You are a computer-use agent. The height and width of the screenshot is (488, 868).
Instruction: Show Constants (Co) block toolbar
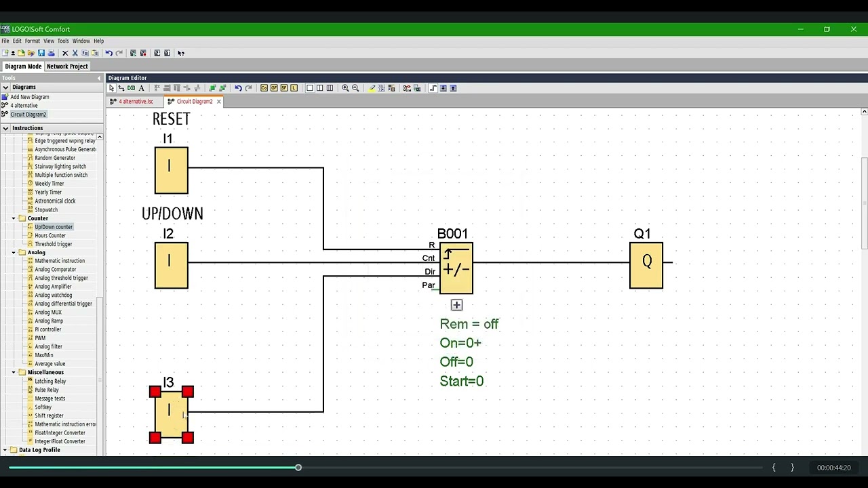point(264,88)
